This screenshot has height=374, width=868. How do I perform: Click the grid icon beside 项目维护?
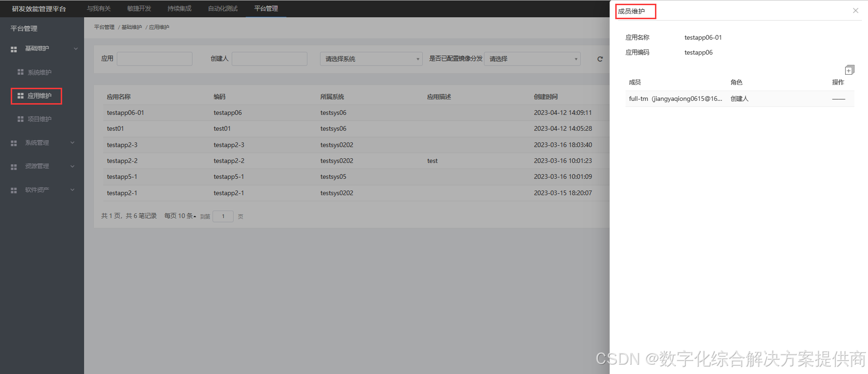point(21,119)
